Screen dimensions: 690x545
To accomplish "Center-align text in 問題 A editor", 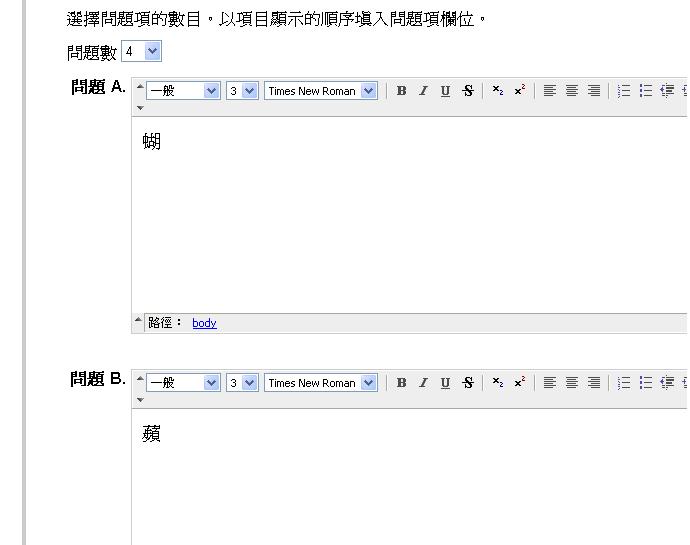I will 572,91.
